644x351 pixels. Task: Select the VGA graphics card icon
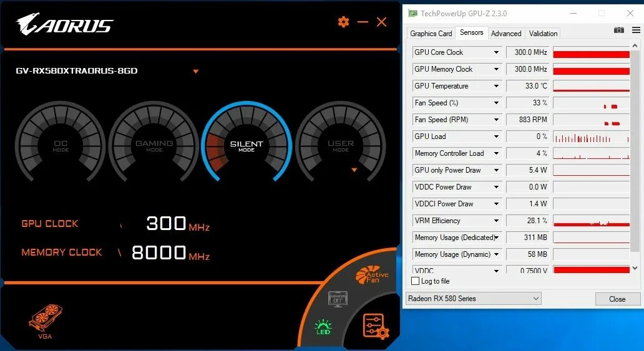(x=45, y=321)
